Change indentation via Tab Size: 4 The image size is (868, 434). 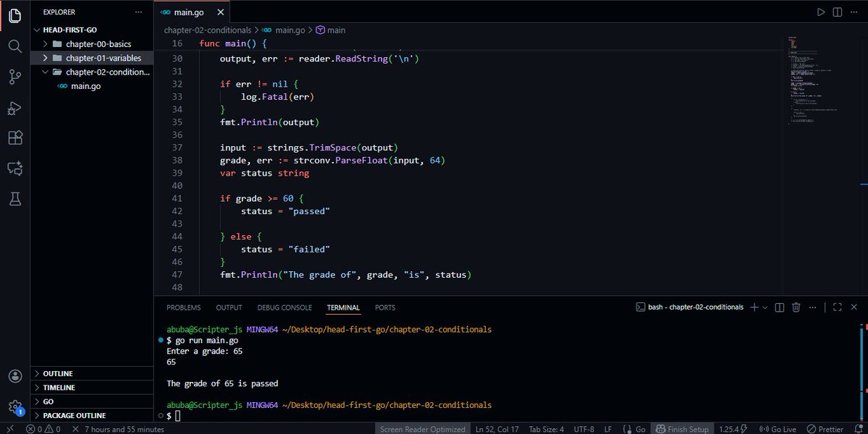click(x=547, y=429)
